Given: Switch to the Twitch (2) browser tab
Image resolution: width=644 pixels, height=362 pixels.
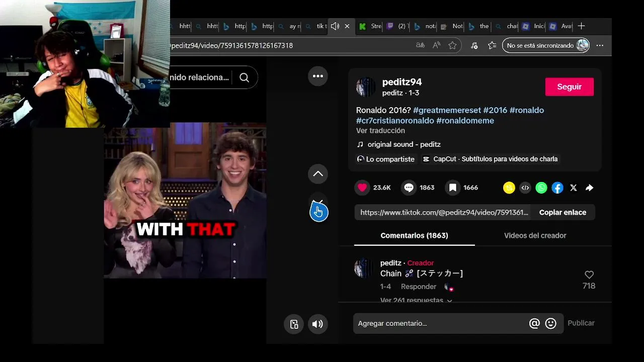Looking at the screenshot, I should 398,26.
